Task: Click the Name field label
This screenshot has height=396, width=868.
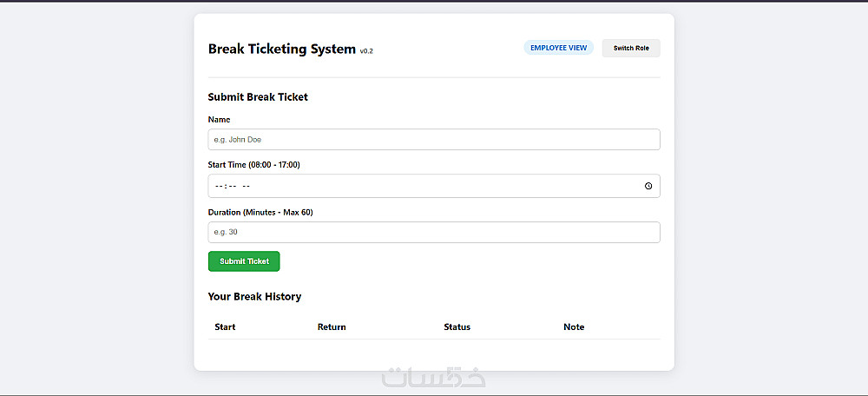Action: (219, 120)
